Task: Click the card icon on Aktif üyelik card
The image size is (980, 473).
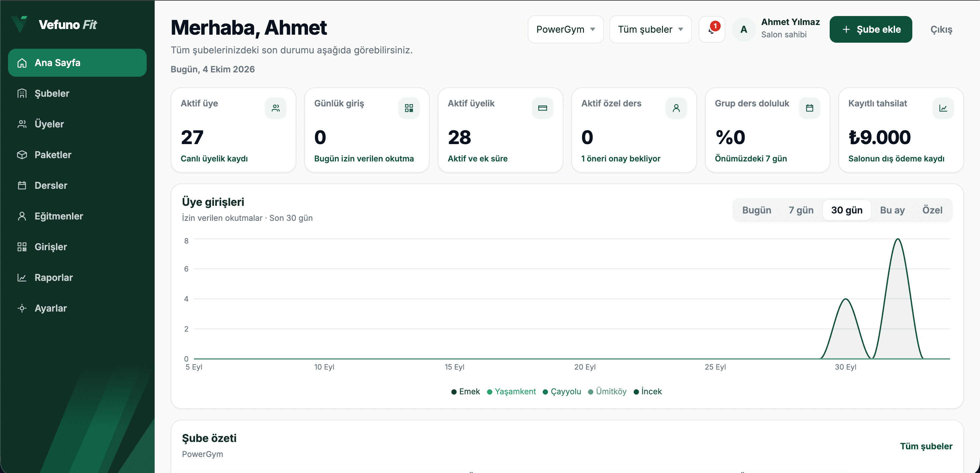Action: tap(543, 108)
